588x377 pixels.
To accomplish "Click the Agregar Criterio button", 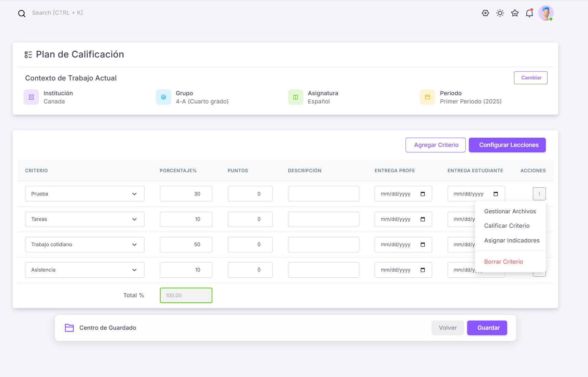I will coord(436,145).
